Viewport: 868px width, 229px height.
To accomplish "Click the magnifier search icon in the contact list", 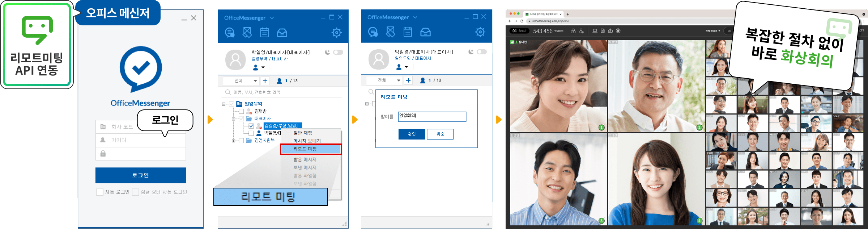I will (228, 92).
